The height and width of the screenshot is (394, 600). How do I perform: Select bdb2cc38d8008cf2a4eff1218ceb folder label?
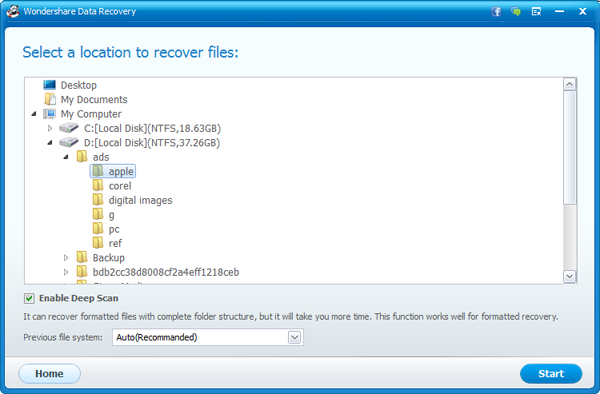[x=166, y=272]
